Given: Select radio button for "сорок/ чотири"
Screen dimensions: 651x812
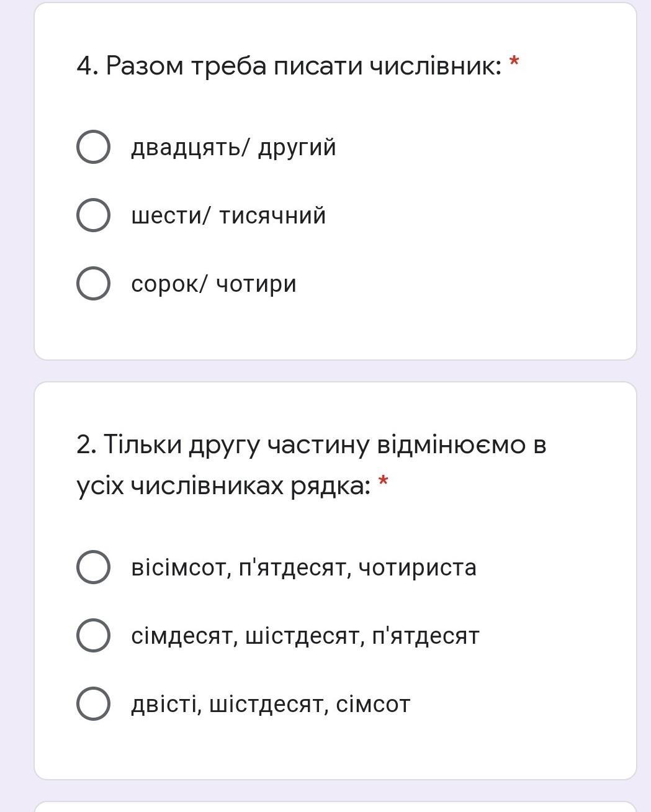Looking at the screenshot, I should (94, 284).
